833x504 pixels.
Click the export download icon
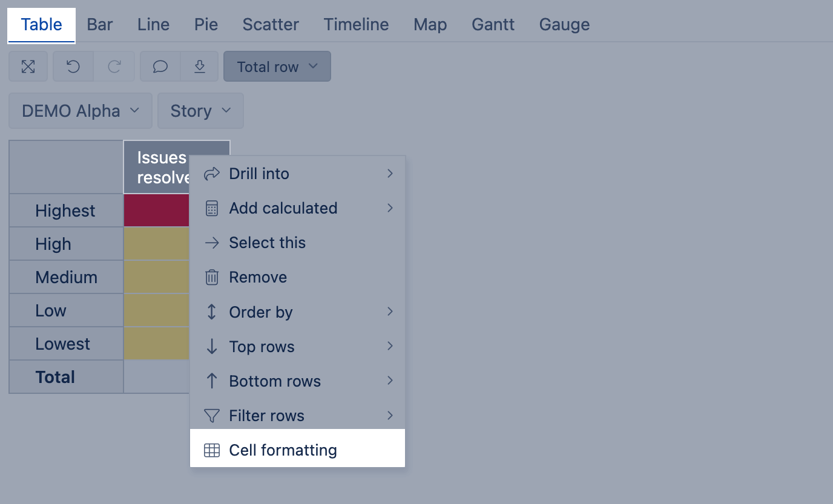pyautogui.click(x=200, y=67)
